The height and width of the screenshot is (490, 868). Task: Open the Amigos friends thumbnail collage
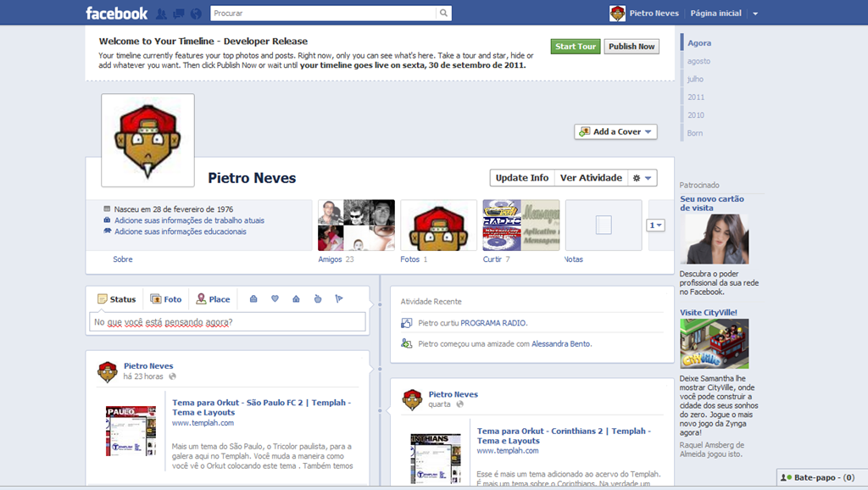356,226
